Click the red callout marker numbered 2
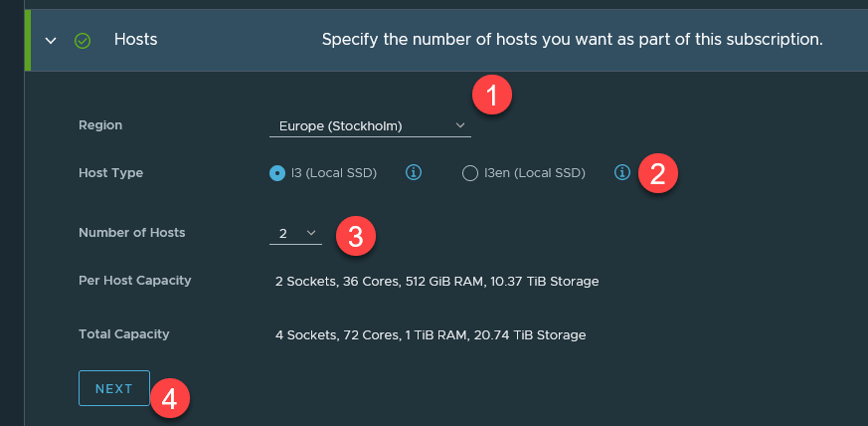 (x=657, y=173)
